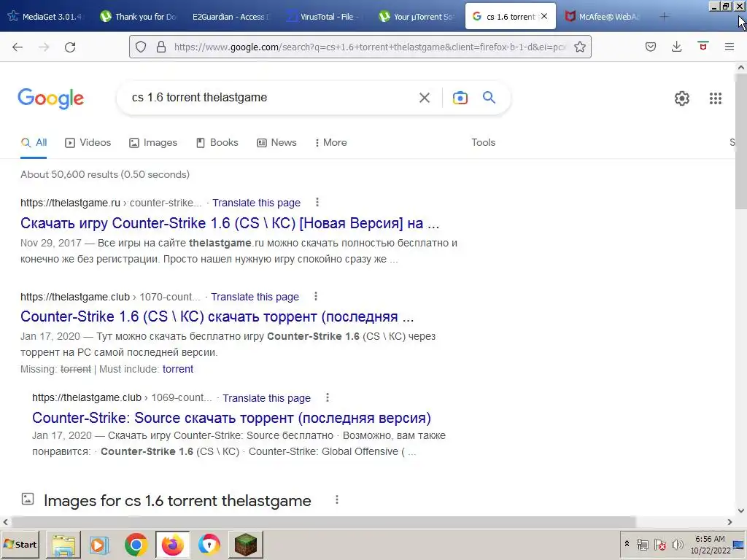The width and height of the screenshot is (747, 560).
Task: Open media player taskbar icon
Action: coord(99,544)
